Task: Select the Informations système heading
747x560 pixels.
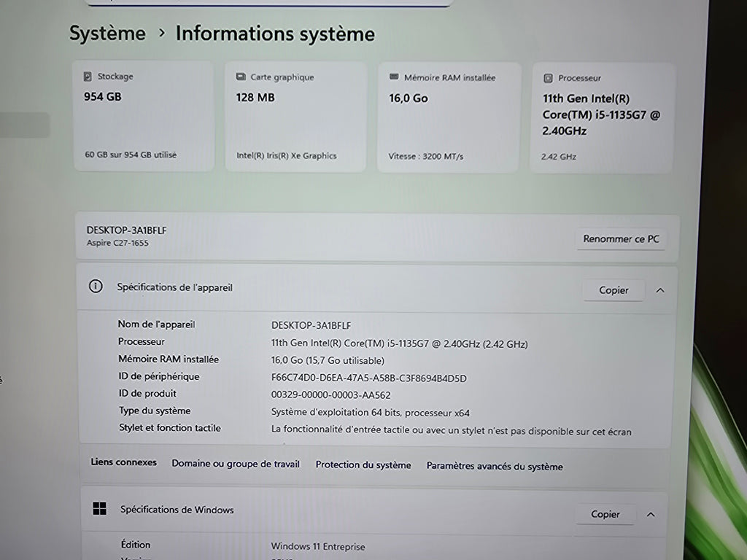Action: tap(275, 34)
